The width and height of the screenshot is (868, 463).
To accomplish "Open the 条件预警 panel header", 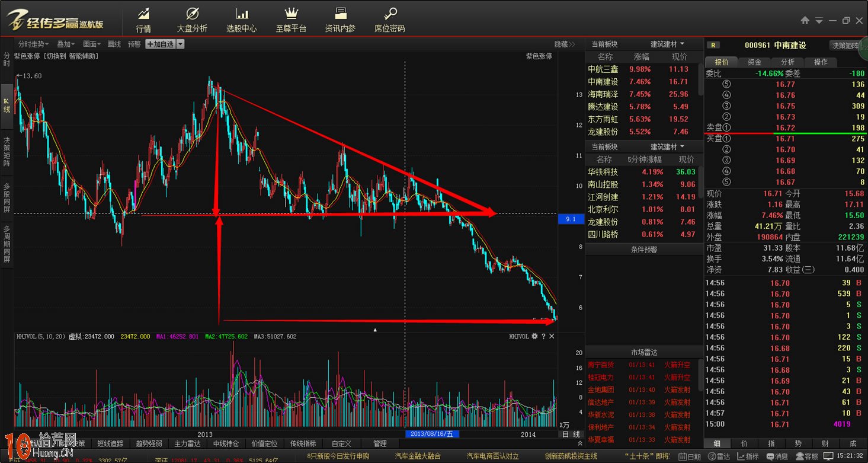I will [x=644, y=250].
